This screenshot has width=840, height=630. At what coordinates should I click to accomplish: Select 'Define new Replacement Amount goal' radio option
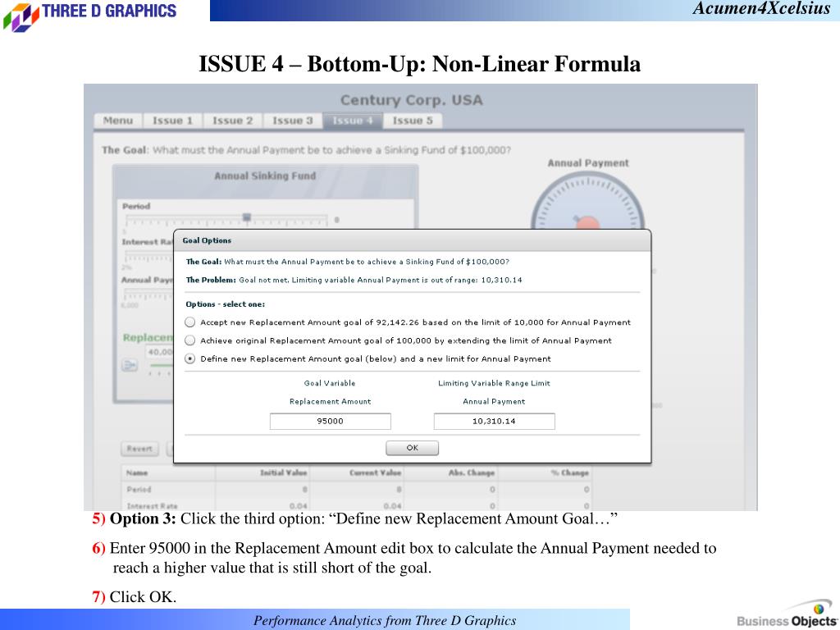tap(189, 358)
